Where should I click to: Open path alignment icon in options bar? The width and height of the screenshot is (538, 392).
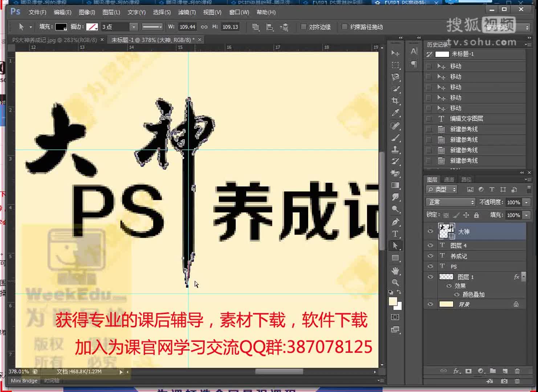pos(270,27)
